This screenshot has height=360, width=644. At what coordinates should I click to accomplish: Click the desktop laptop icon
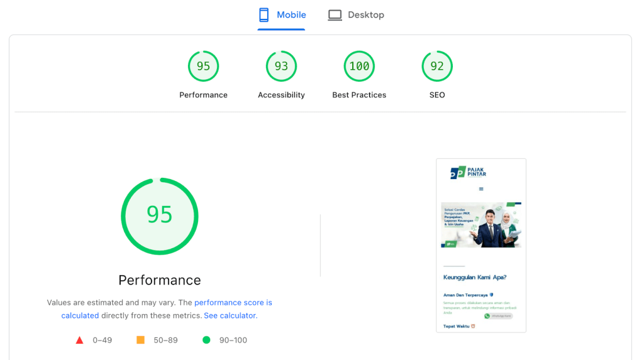point(335,15)
